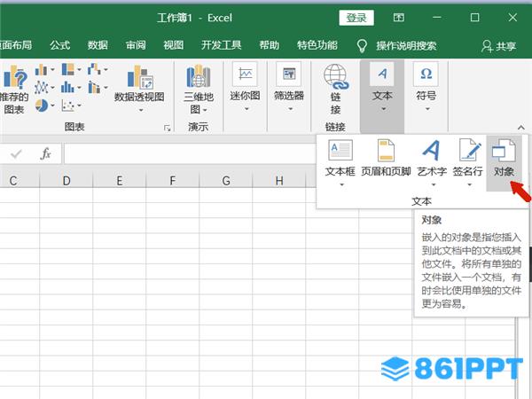Insert an Object (对象)
Image resolution: width=532 pixels, height=399 pixels.
click(x=504, y=162)
